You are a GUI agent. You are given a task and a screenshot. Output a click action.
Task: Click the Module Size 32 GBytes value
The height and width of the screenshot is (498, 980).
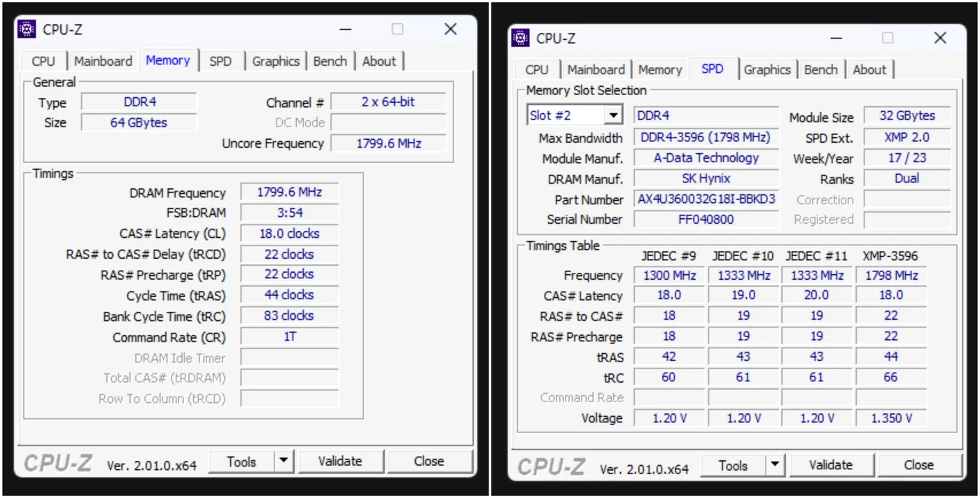(x=907, y=115)
